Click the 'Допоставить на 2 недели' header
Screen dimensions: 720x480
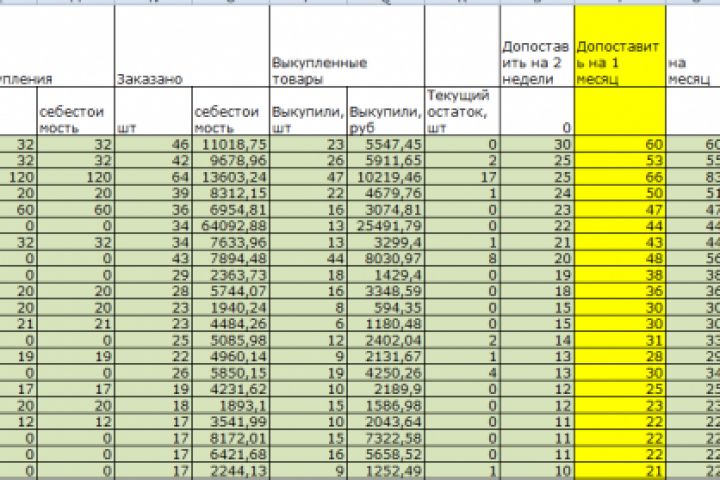[x=537, y=46]
